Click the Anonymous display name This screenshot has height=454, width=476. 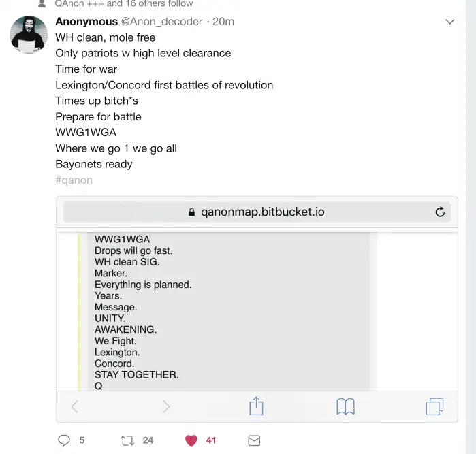point(86,22)
